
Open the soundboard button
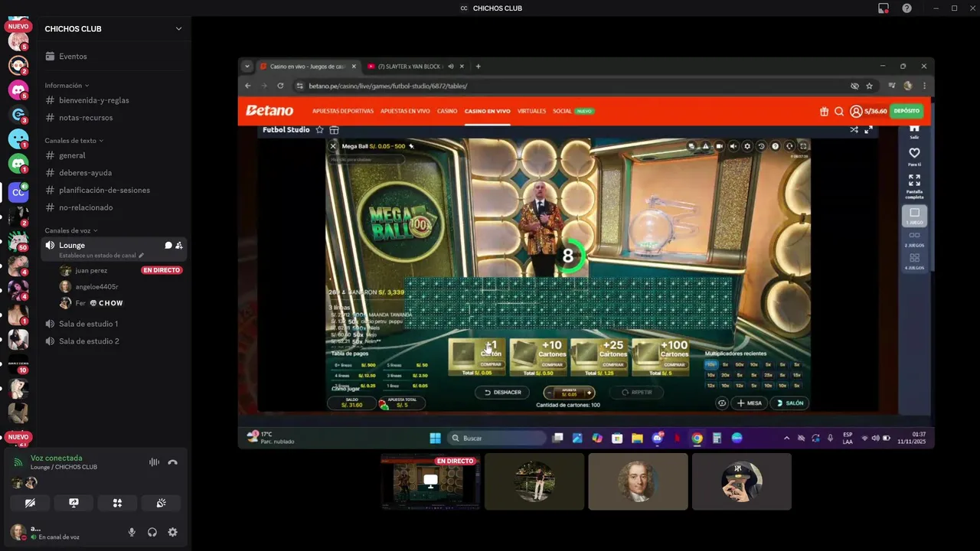coord(161,503)
